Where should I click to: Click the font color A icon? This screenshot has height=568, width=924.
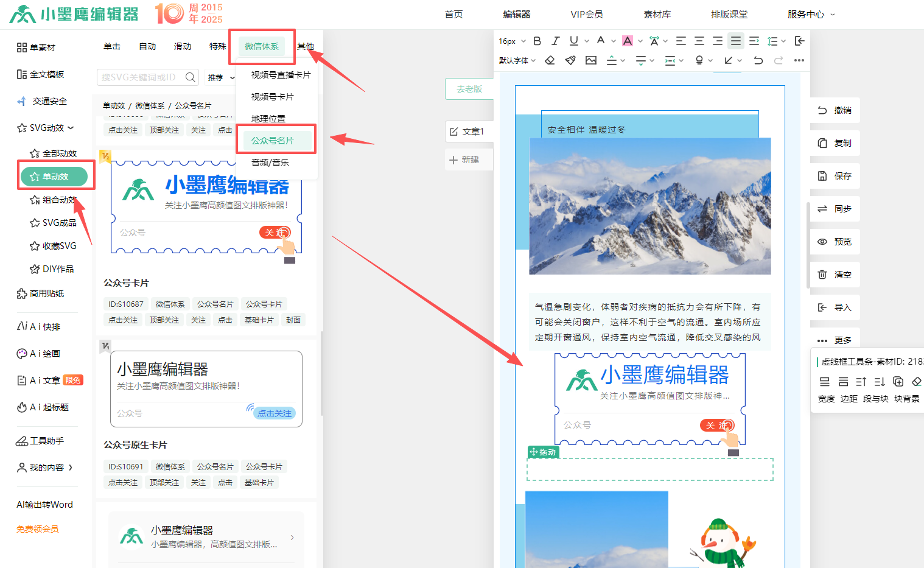click(601, 41)
